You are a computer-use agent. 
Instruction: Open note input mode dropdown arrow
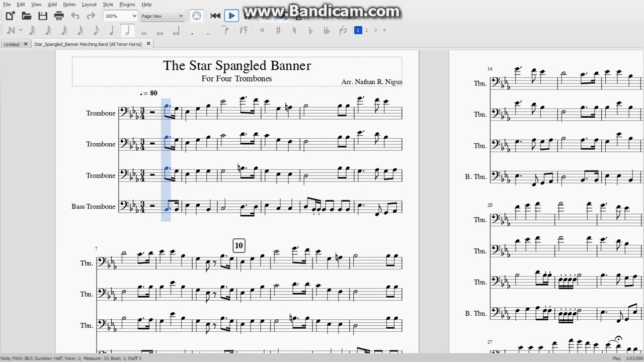pyautogui.click(x=21, y=31)
